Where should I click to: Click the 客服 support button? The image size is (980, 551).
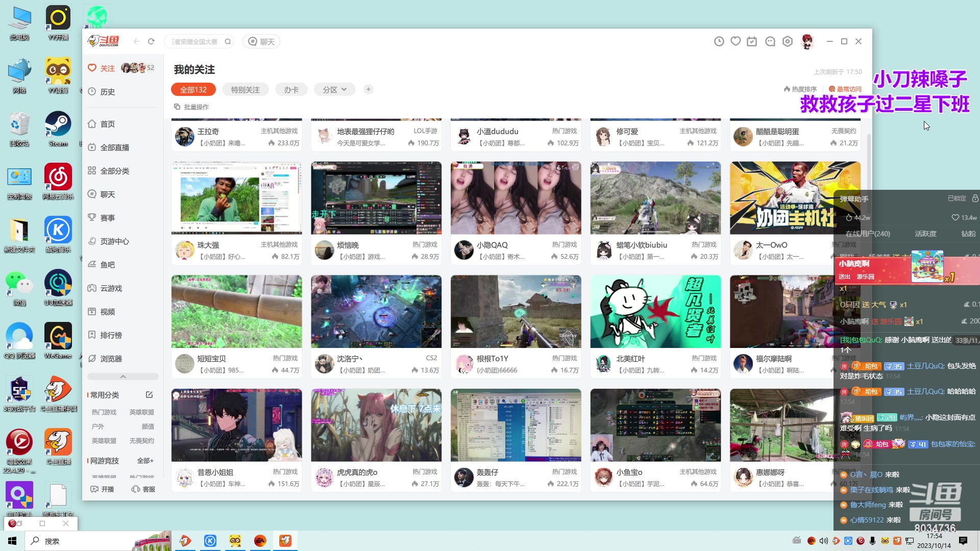click(143, 489)
